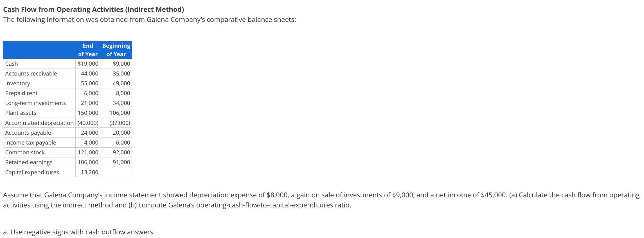Image resolution: width=644 pixels, height=238 pixels.
Task: Click the "Cash Flow from Operating Activities" heading
Action: click(93, 10)
